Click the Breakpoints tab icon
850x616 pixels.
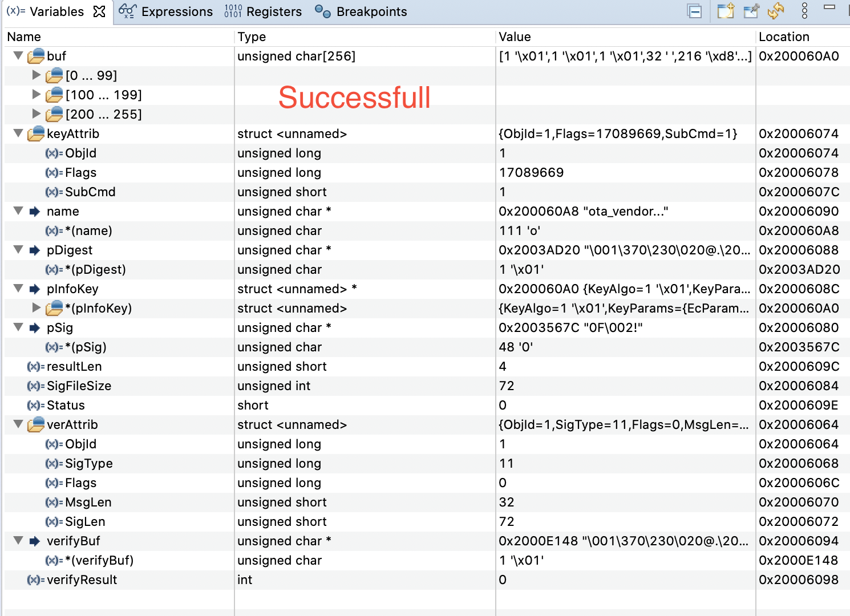323,11
